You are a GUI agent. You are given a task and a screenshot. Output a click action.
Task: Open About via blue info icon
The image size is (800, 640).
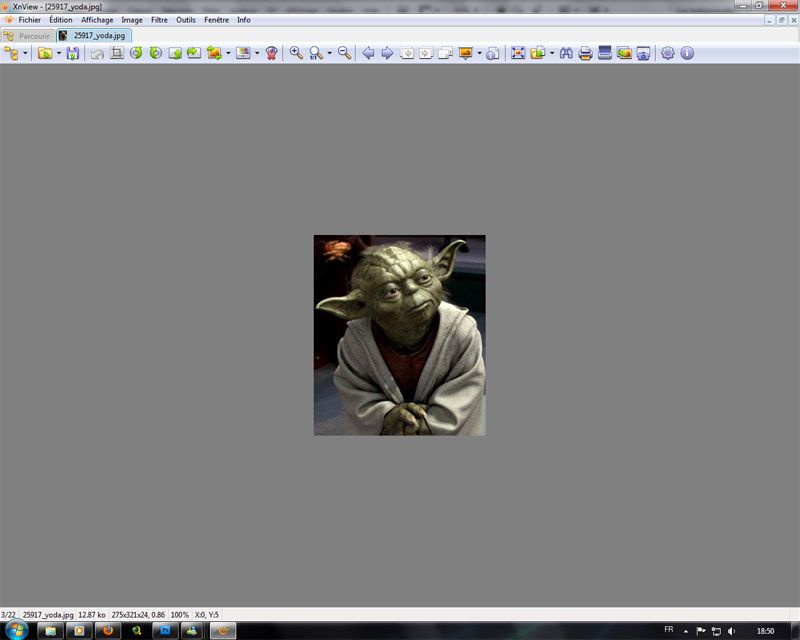(687, 53)
